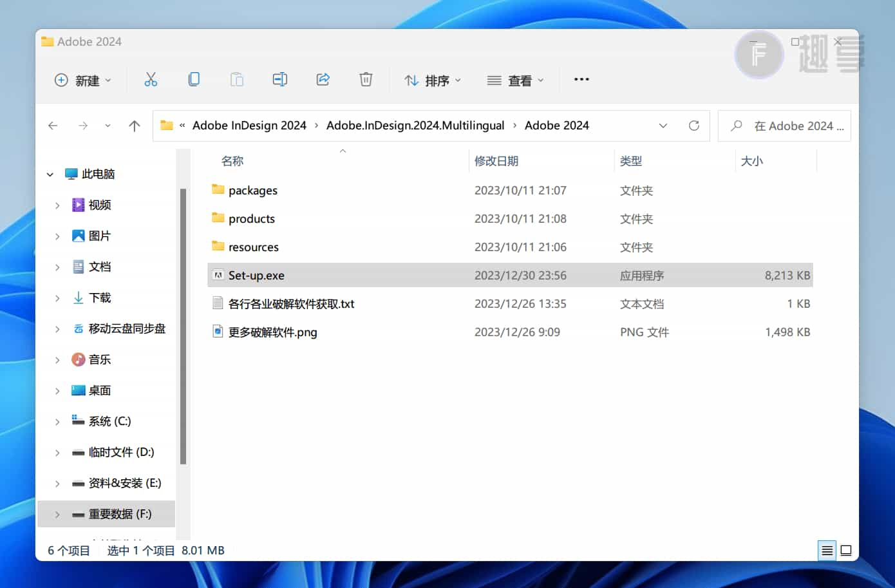Select the packages folder name
This screenshot has width=895, height=588.
tap(253, 190)
